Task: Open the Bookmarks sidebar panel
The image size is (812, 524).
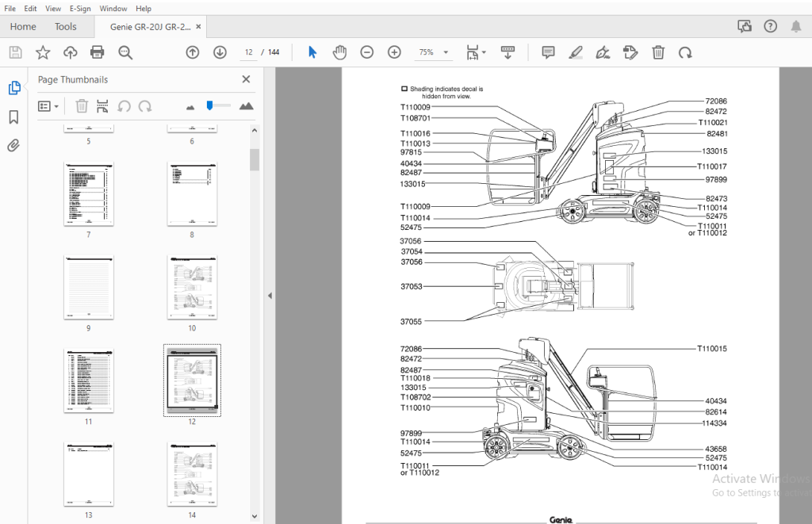Action: (x=14, y=117)
